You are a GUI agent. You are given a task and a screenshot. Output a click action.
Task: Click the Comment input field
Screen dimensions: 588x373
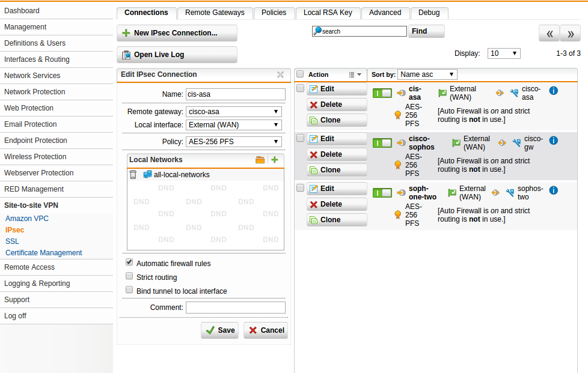235,308
